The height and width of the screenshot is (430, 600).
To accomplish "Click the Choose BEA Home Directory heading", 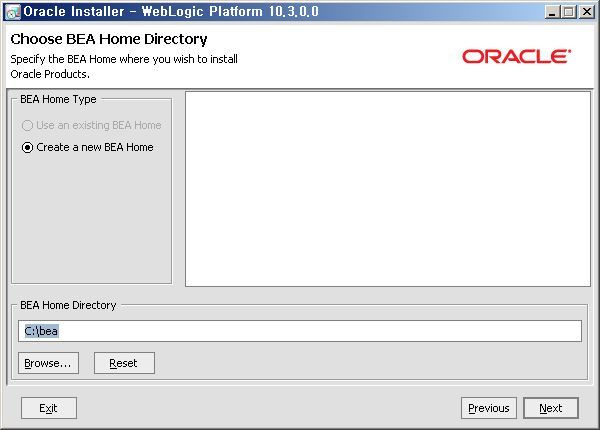I will [x=109, y=39].
